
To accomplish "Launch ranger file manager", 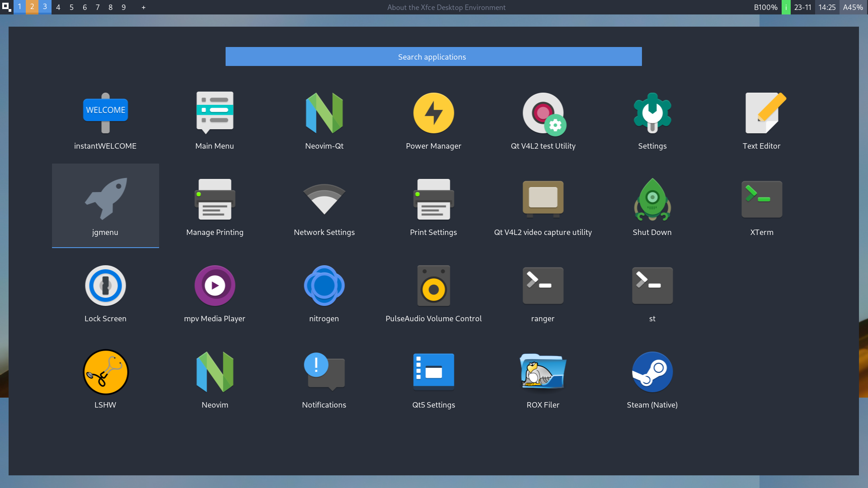I will [x=543, y=286].
